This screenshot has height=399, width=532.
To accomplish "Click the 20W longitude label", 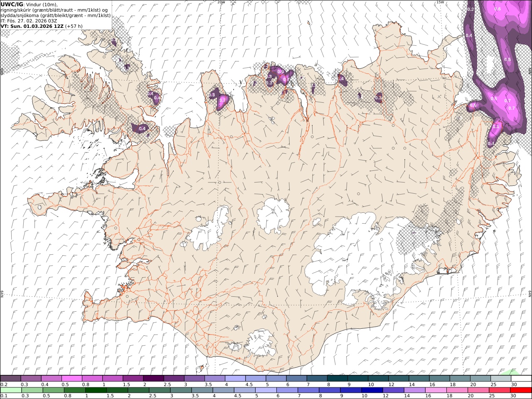I will 221,2.
